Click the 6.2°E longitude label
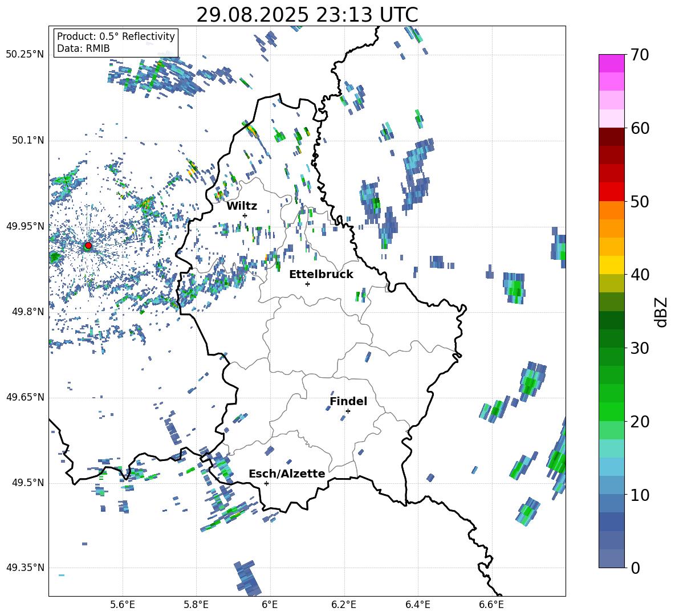Viewport: 675px width, 616px height. click(x=344, y=605)
